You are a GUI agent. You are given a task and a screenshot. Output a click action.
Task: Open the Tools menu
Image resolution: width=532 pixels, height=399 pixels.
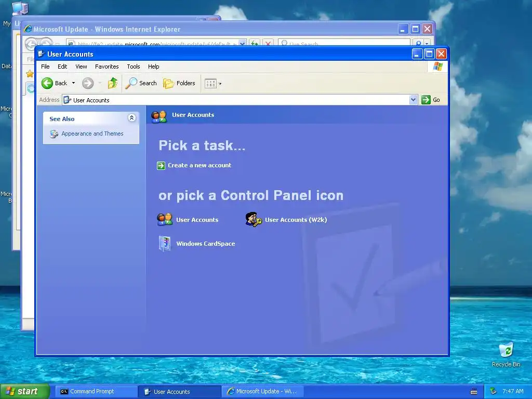134,66
